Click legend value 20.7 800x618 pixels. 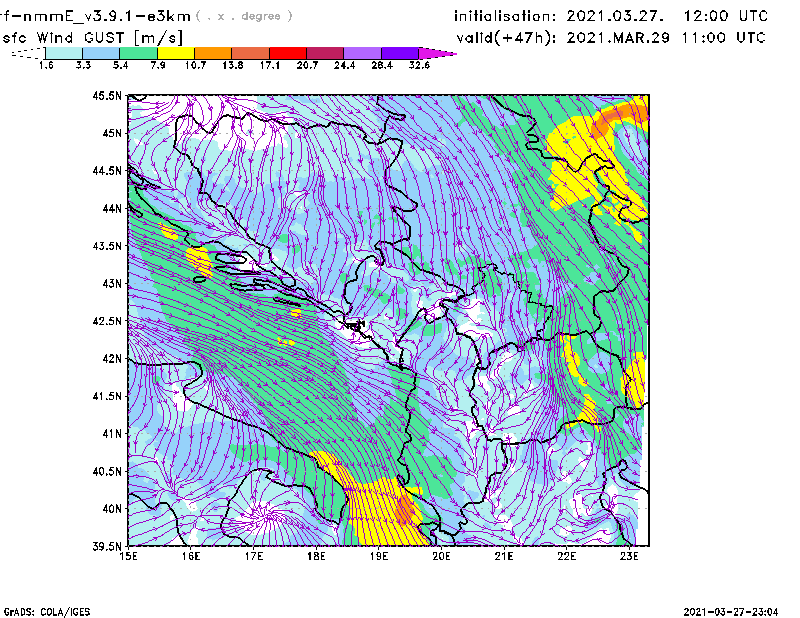click(307, 65)
